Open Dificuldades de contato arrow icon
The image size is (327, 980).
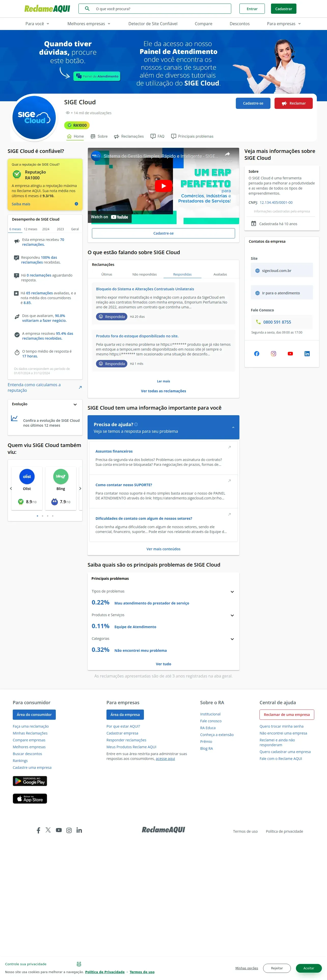point(229,514)
